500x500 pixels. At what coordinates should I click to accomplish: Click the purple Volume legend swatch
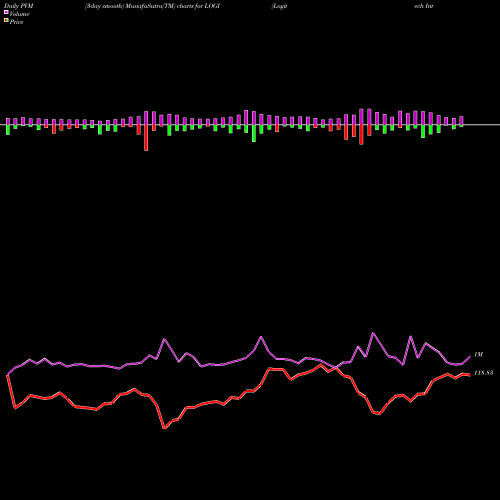6,13
